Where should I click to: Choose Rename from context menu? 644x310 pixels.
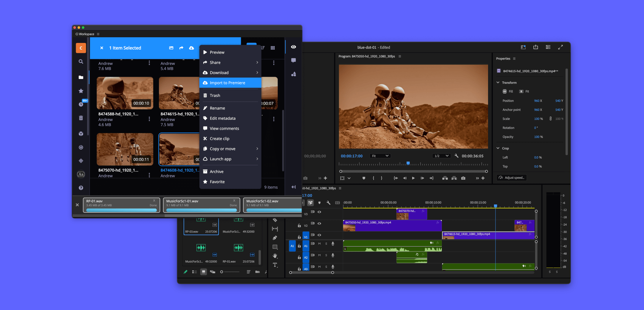[x=230, y=108]
